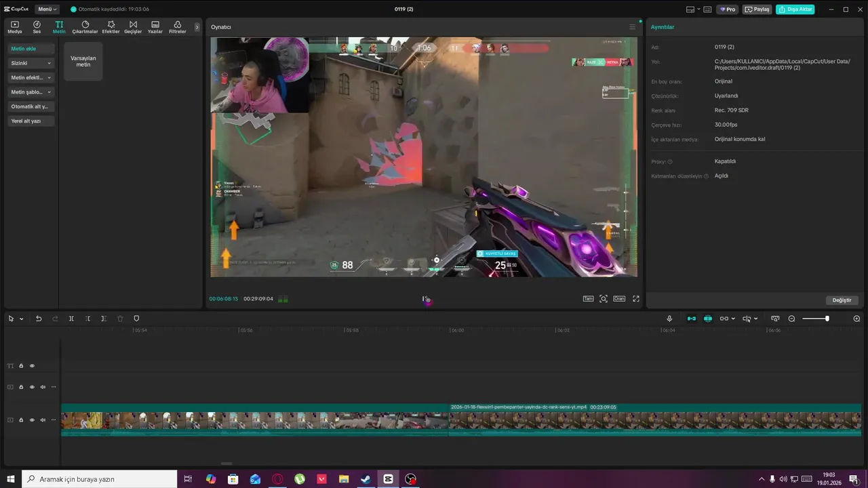This screenshot has height=488, width=868.
Task: Open the player panel hamburger menu
Action: 632,27
